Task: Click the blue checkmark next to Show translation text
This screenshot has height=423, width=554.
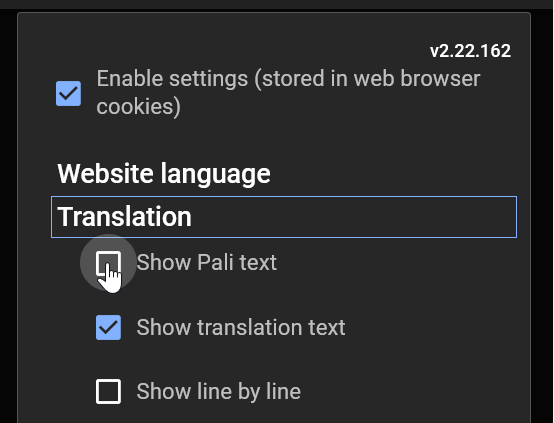Action: click(108, 328)
